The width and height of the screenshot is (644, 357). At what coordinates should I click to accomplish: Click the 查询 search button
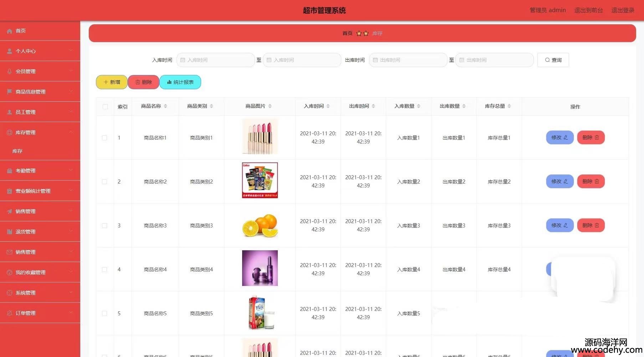553,60
